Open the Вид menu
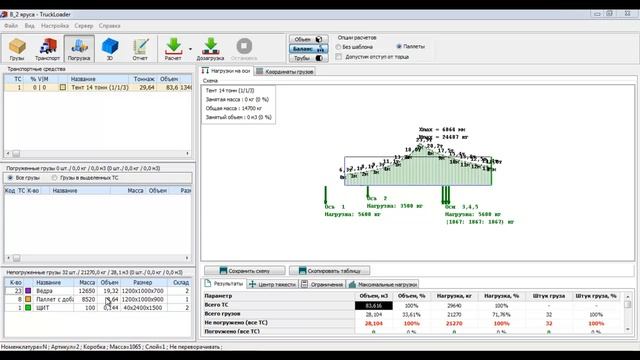The image size is (640, 360). point(30,25)
